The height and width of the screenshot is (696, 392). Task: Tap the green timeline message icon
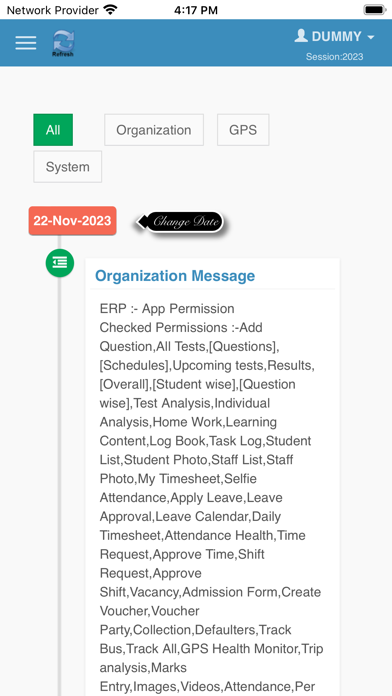(x=60, y=263)
